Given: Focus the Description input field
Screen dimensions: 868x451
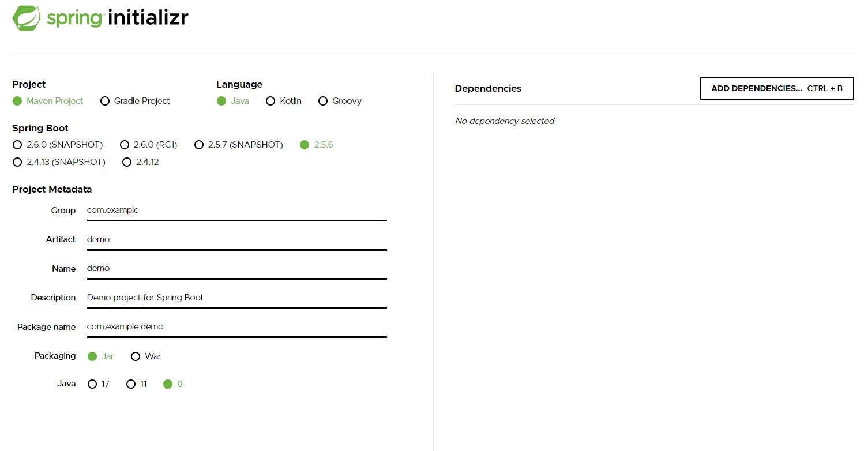Looking at the screenshot, I should pos(236,298).
